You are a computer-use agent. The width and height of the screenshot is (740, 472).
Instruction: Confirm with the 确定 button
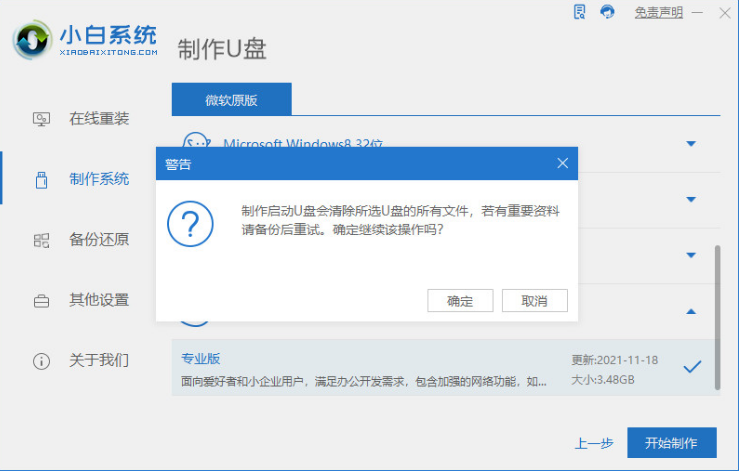click(x=460, y=301)
